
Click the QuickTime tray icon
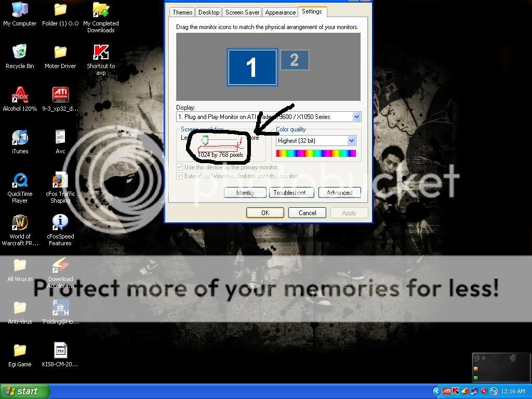coord(494,391)
